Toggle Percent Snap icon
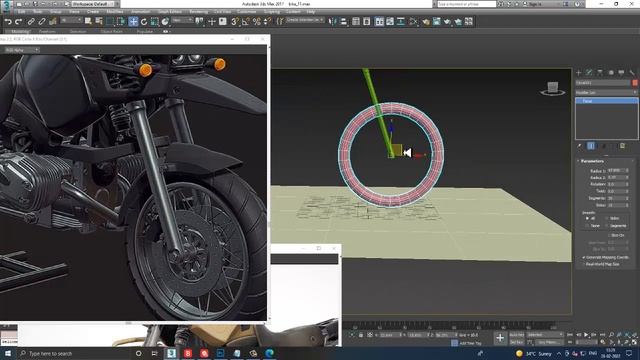 point(257,21)
